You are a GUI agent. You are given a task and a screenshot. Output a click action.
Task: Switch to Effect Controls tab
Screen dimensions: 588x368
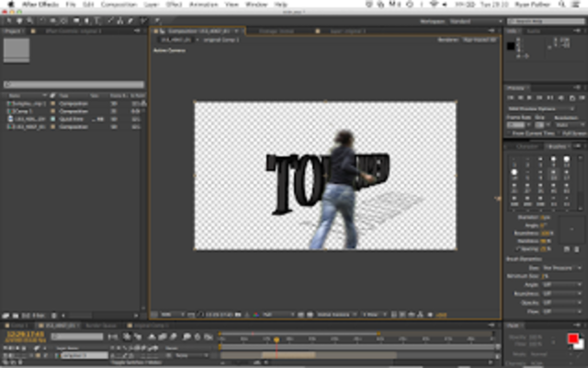coord(73,31)
